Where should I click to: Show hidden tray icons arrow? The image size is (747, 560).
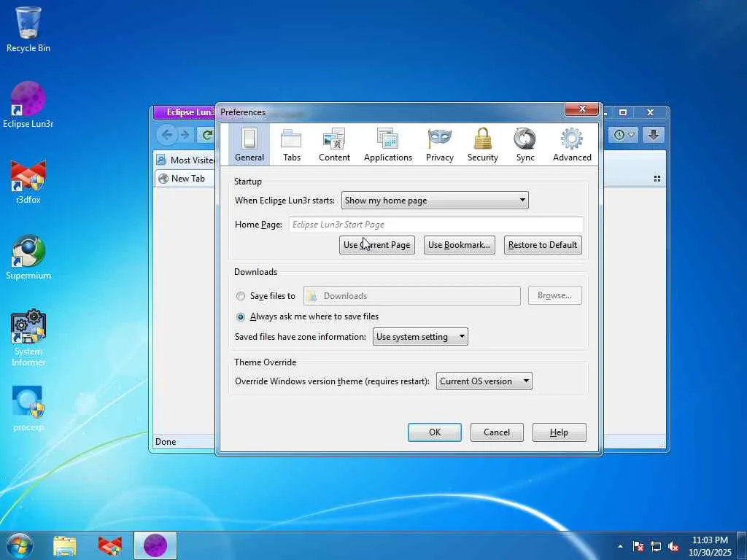point(620,546)
